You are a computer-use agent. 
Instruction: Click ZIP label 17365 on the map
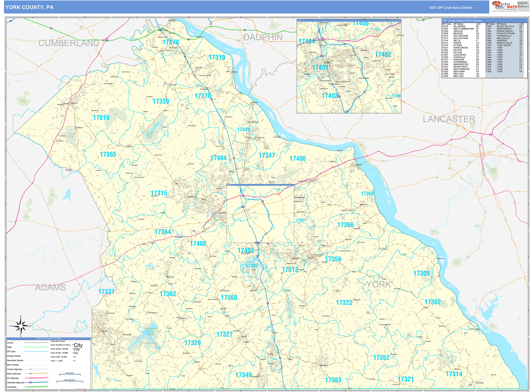click(108, 155)
